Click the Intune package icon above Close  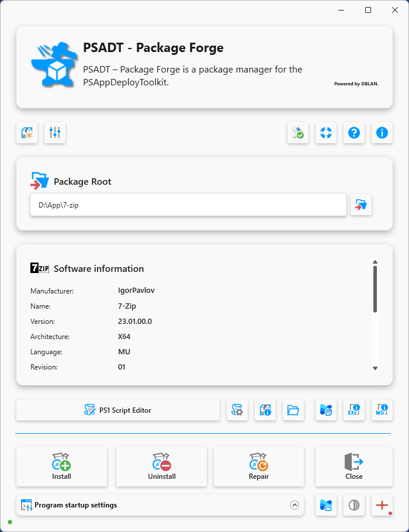click(326, 410)
